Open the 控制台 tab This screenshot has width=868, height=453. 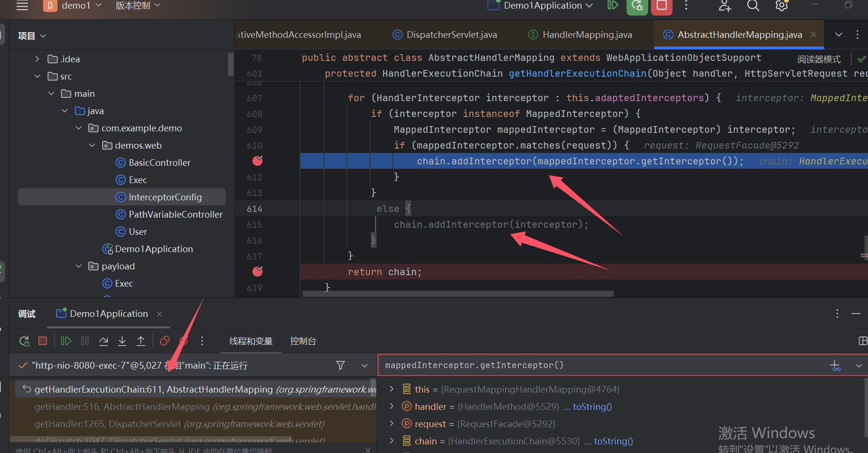[x=303, y=341]
